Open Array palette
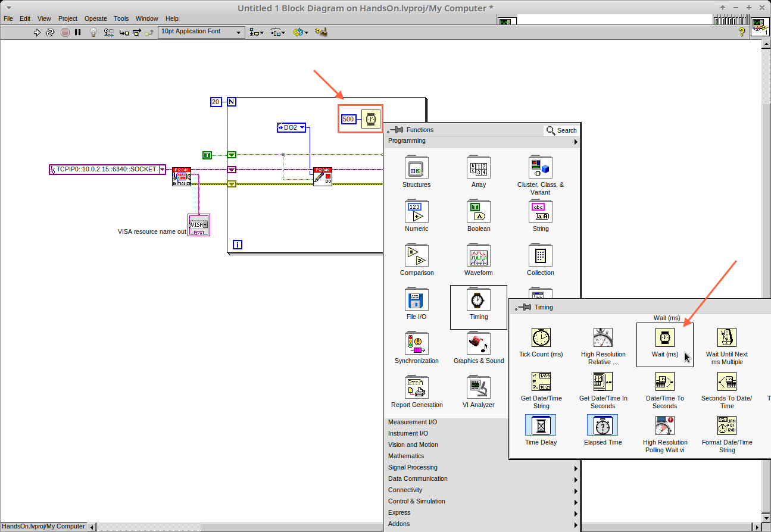The width and height of the screenshot is (771, 532). (x=479, y=172)
